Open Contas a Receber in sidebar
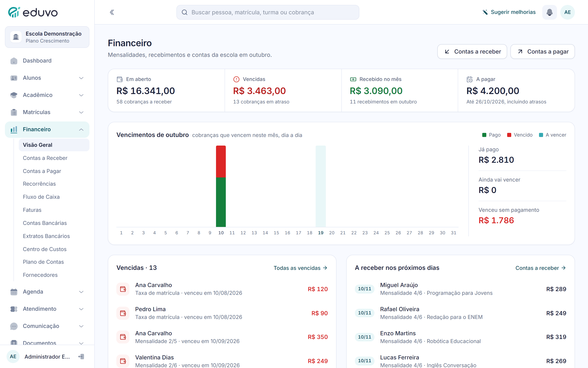Screen dimensions: 588x368 tap(54, 158)
